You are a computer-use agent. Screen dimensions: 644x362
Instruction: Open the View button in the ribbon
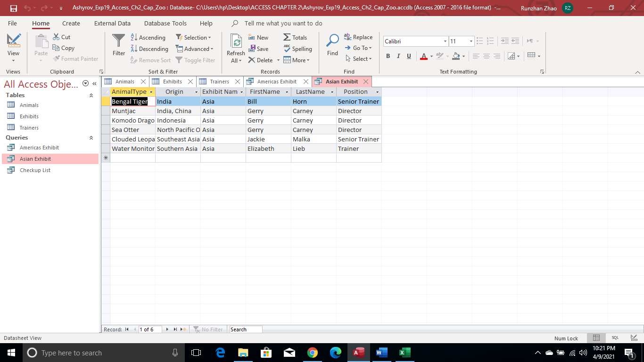point(13,48)
